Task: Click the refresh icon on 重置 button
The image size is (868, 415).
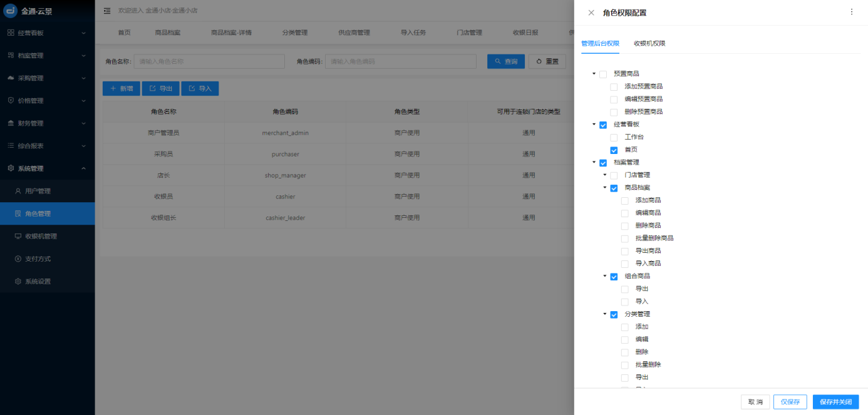Action: tap(539, 61)
